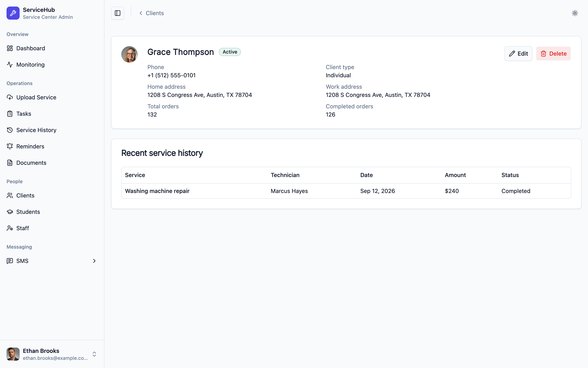Viewport: 588px width, 368px height.
Task: Delete the Grace Thompson client
Action: coord(553,54)
